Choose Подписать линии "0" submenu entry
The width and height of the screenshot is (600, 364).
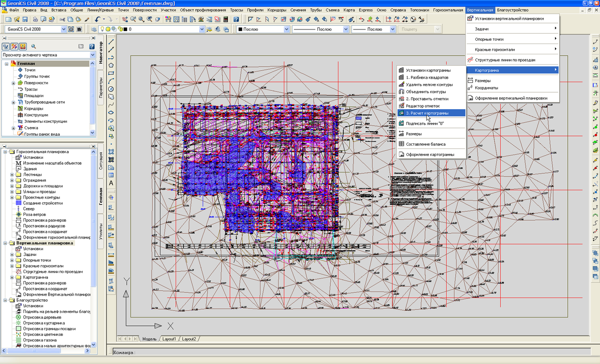431,123
